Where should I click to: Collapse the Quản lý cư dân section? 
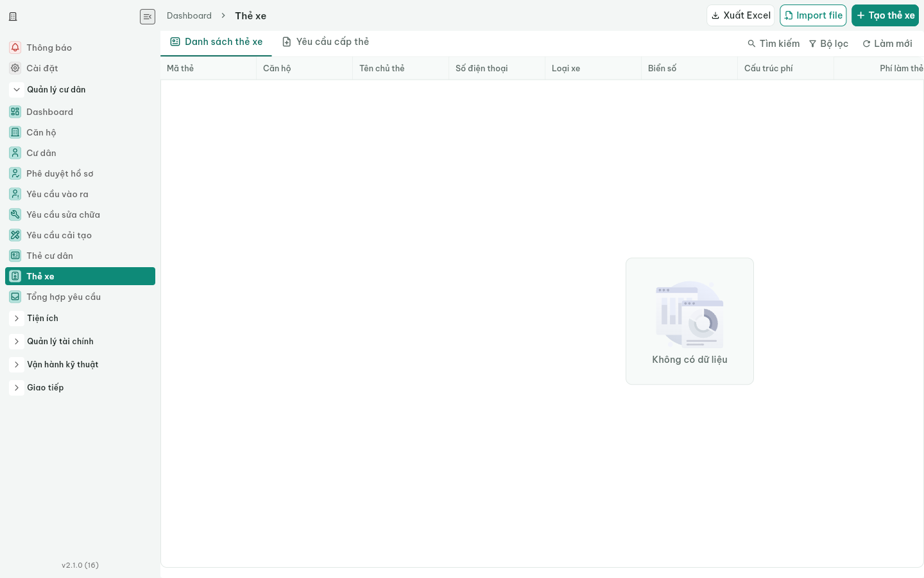[17, 90]
